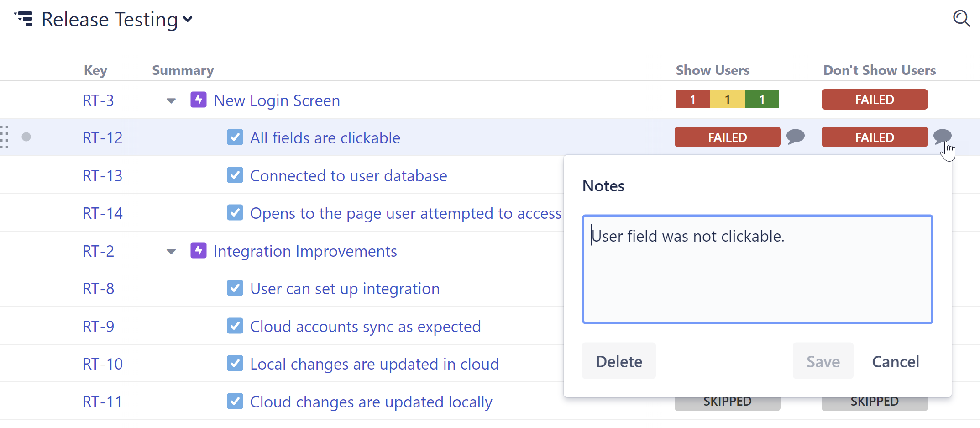
Task: Click the Don't Show Users column header
Action: pyautogui.click(x=879, y=70)
